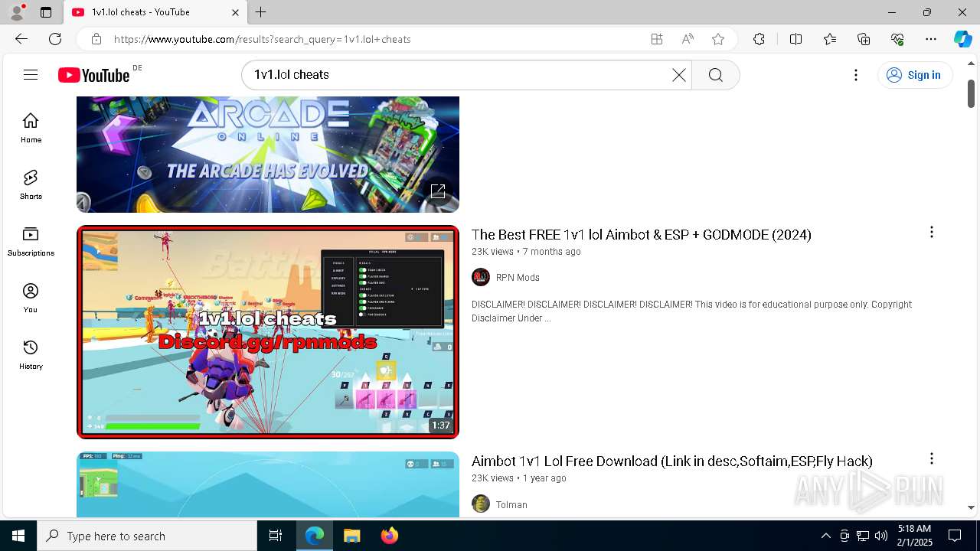Launch Firefox from the taskbar
The image size is (980, 551).
(x=390, y=536)
